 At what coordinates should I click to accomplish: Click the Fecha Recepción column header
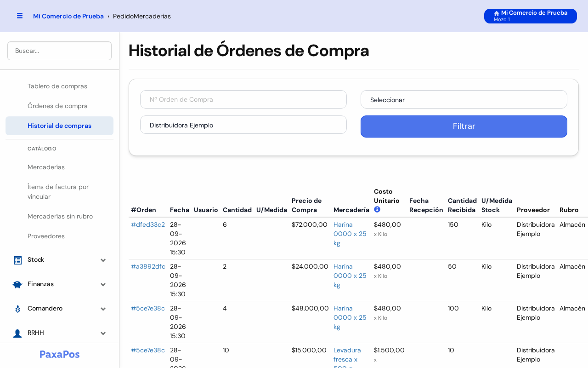point(426,205)
